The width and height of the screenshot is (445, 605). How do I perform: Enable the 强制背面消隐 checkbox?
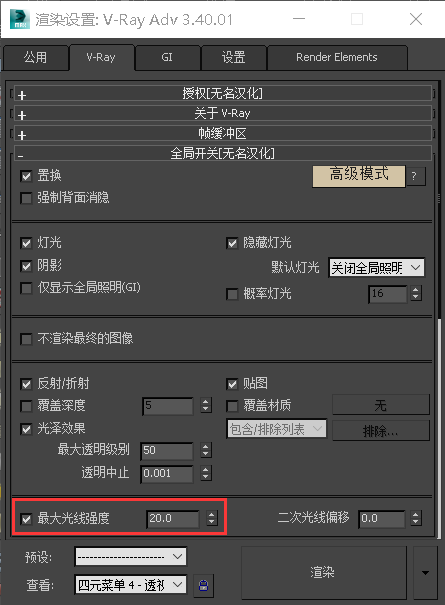(26, 198)
